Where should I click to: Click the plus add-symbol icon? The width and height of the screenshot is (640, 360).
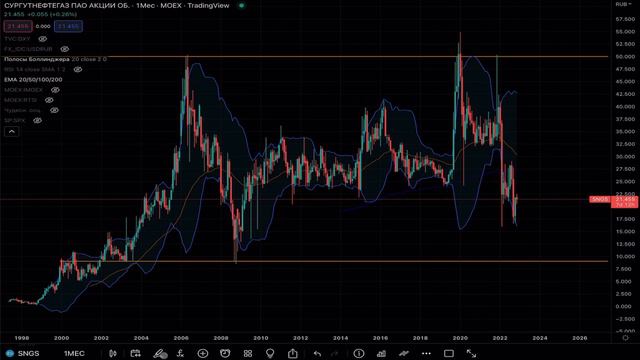tap(203, 353)
